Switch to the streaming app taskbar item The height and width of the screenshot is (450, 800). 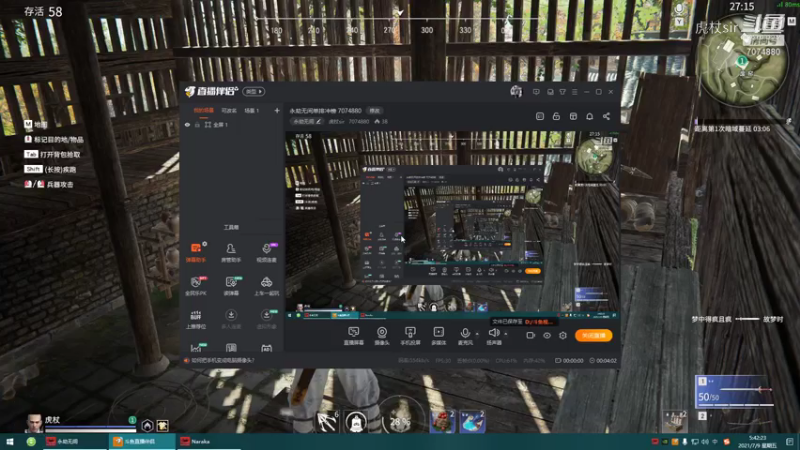pyautogui.click(x=142, y=441)
